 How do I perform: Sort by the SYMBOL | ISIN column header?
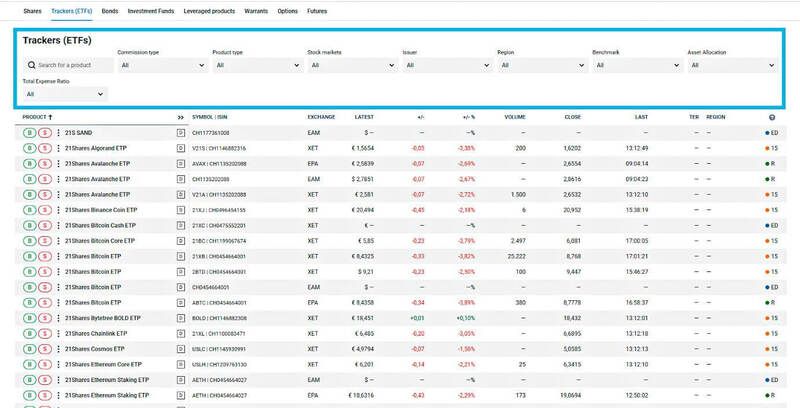pos(210,117)
